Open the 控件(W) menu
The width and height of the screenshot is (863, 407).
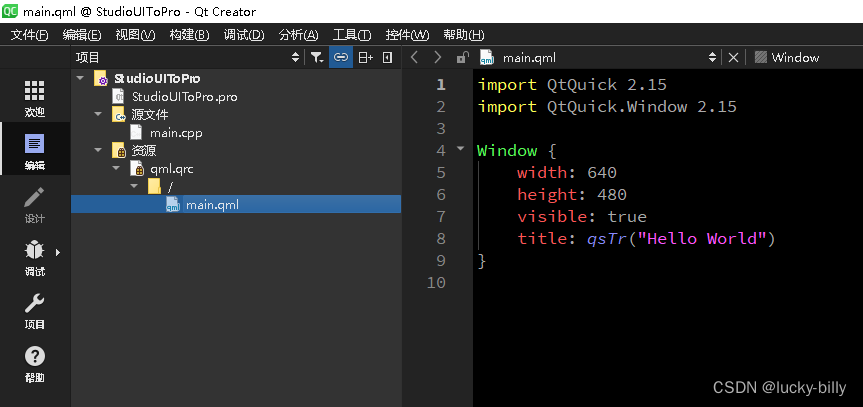click(x=407, y=35)
